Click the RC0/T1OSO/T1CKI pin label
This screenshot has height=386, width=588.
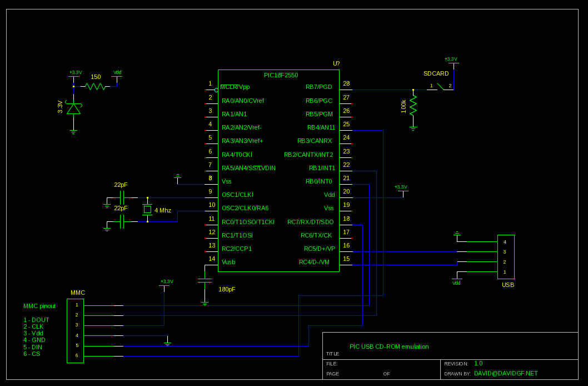tap(248, 222)
